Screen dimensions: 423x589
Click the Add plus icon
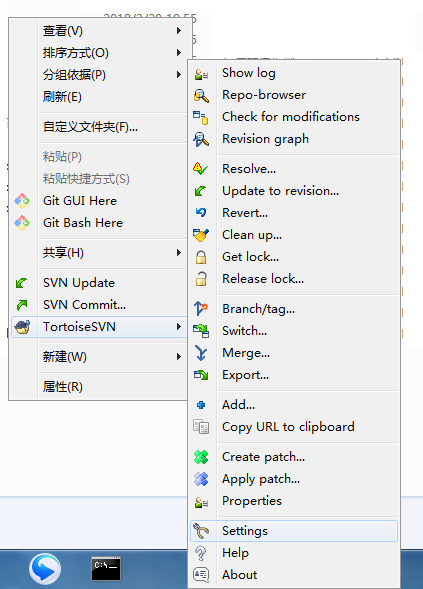(x=201, y=405)
